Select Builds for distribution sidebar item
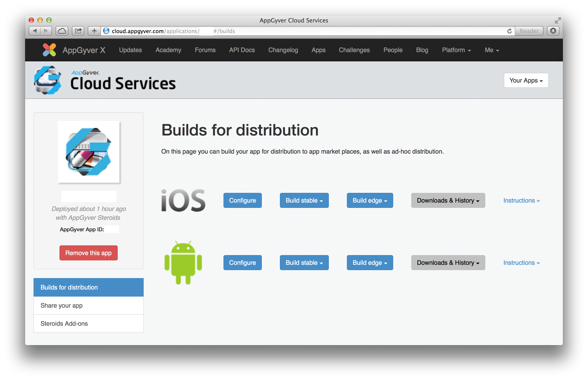 click(x=88, y=287)
